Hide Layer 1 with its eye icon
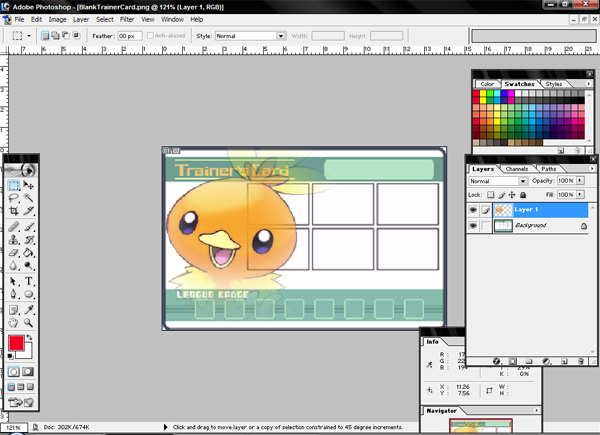 [x=473, y=210]
